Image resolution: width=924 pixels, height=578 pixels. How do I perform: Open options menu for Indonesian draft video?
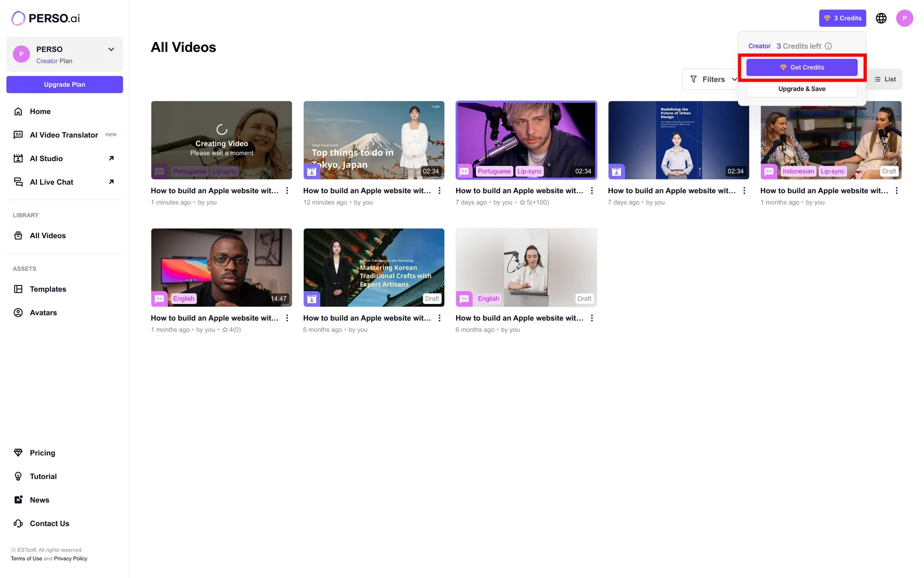tap(896, 191)
